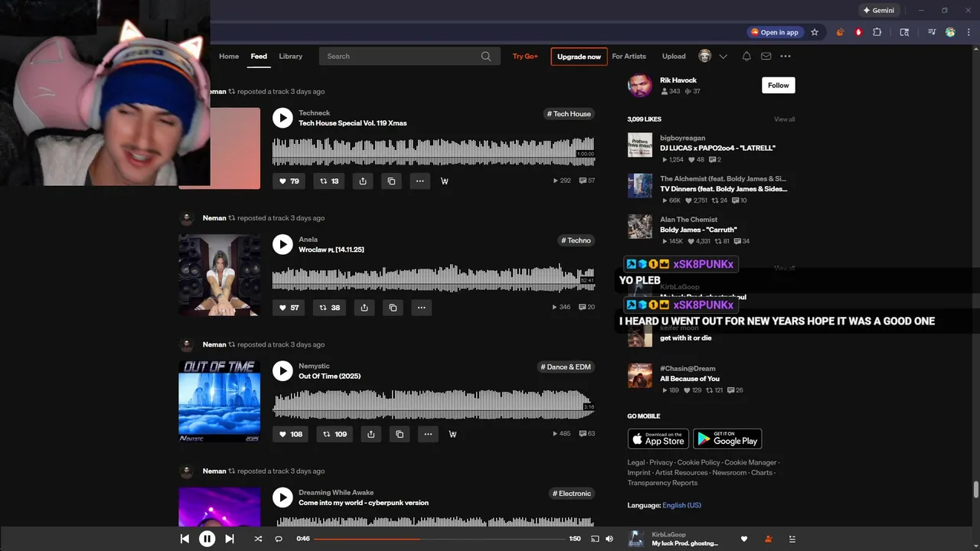
Task: Expand the profile avatar dropdown chevron
Action: pyautogui.click(x=723, y=57)
